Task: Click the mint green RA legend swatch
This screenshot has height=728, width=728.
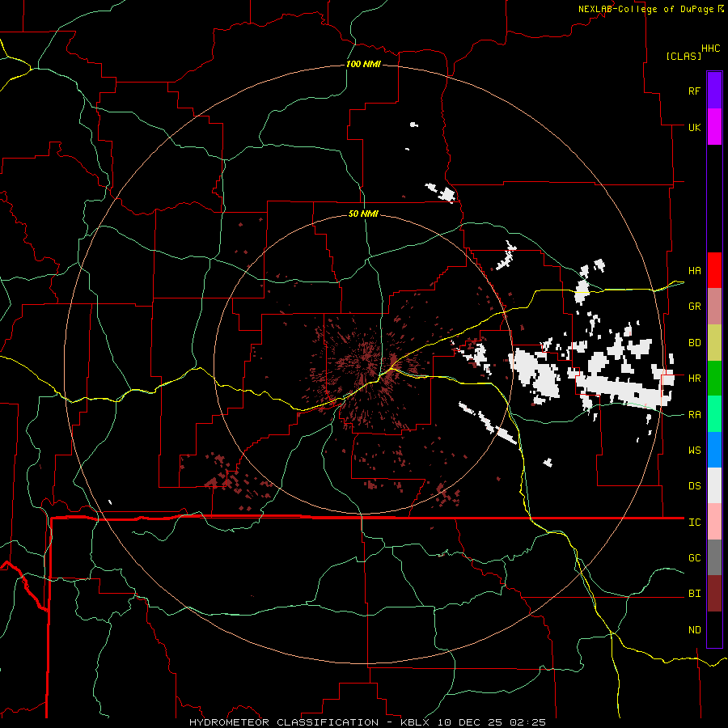Action: 714,414
